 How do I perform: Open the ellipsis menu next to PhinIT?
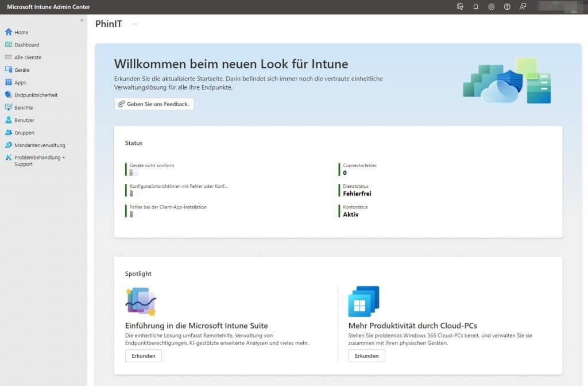pyautogui.click(x=134, y=24)
